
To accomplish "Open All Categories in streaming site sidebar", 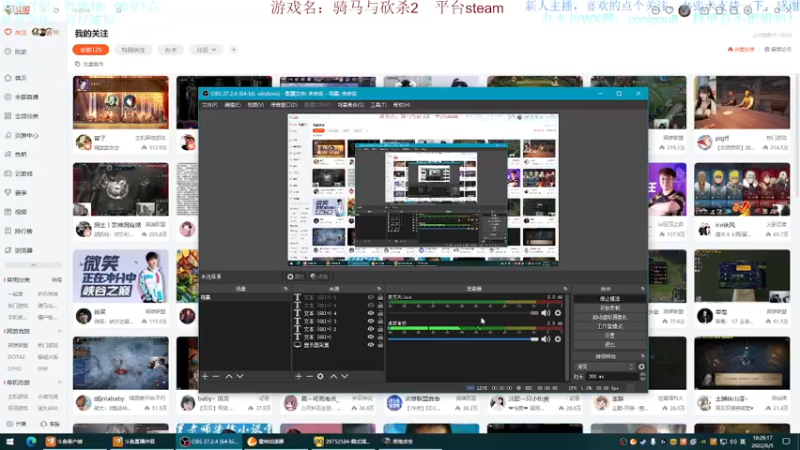I will pos(21,116).
